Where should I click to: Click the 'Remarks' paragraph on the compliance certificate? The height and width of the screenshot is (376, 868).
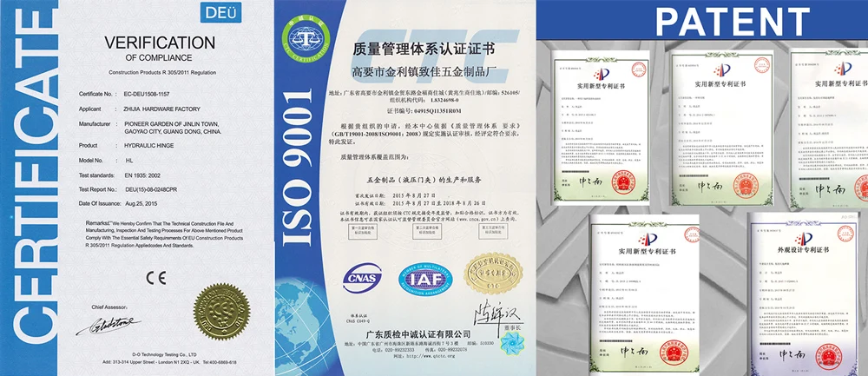165,233
